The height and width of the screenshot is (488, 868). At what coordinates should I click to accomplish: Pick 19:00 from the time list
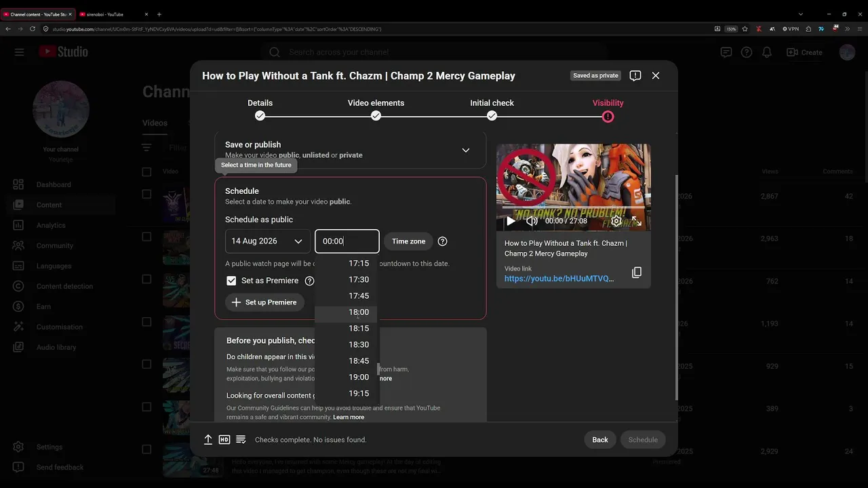coord(347,377)
